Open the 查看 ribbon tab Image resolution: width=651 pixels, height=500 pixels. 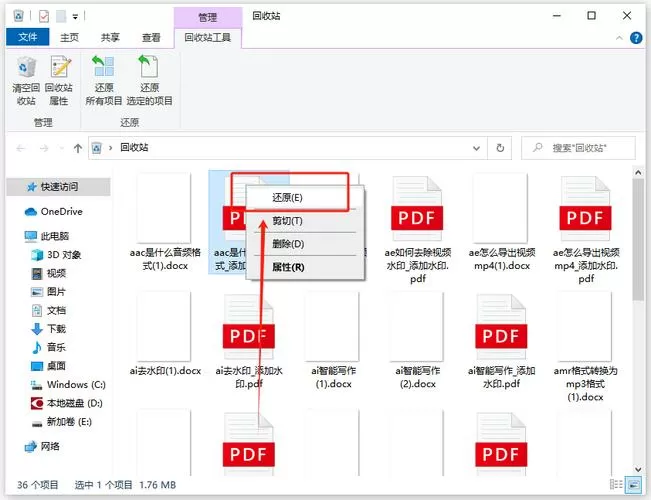coord(151,37)
